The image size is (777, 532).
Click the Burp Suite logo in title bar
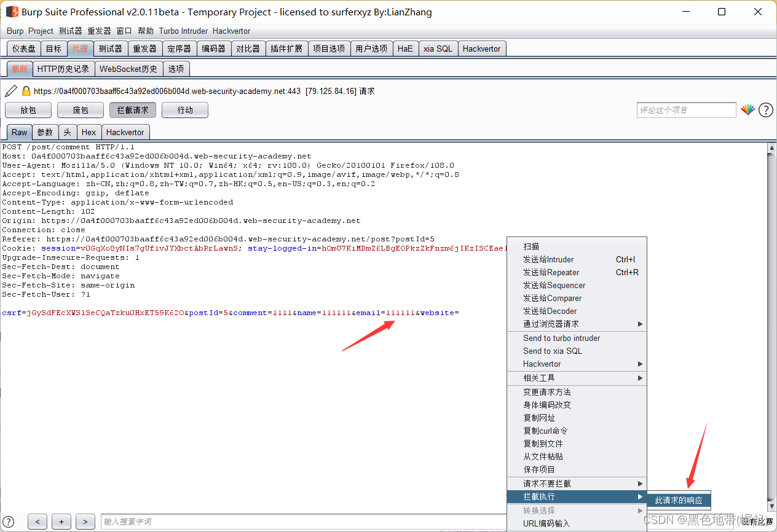pos(12,12)
